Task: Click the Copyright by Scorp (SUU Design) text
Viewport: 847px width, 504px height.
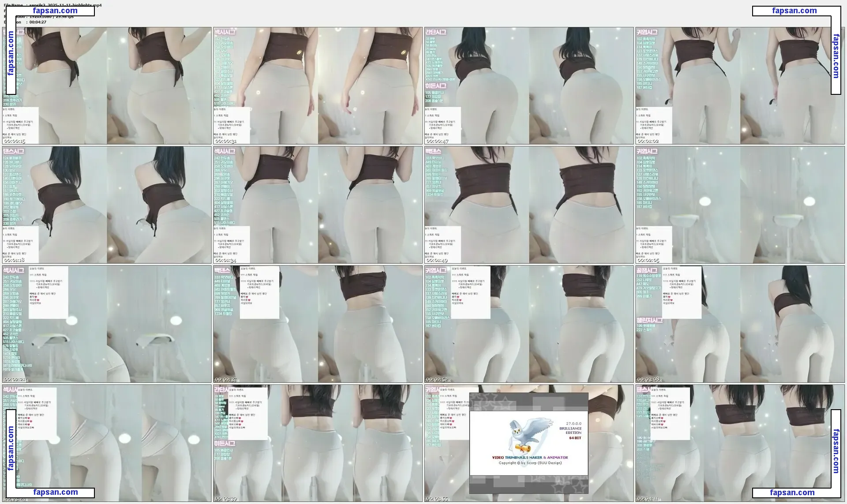Action: point(530,463)
